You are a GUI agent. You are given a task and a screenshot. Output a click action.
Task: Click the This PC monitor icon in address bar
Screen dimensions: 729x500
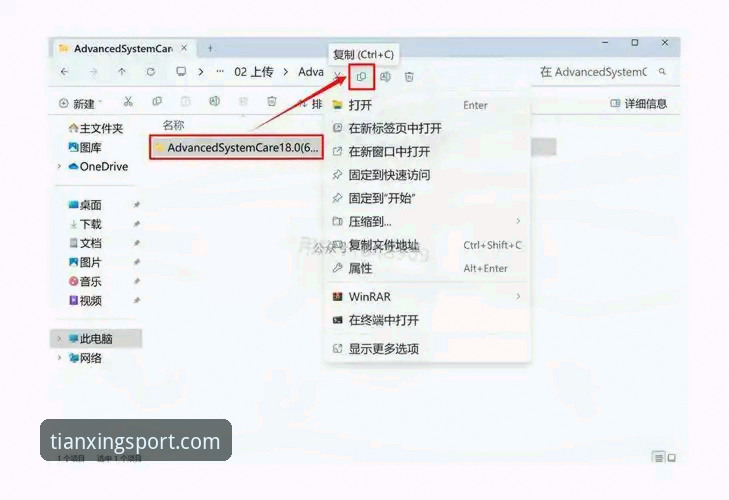[x=181, y=72]
